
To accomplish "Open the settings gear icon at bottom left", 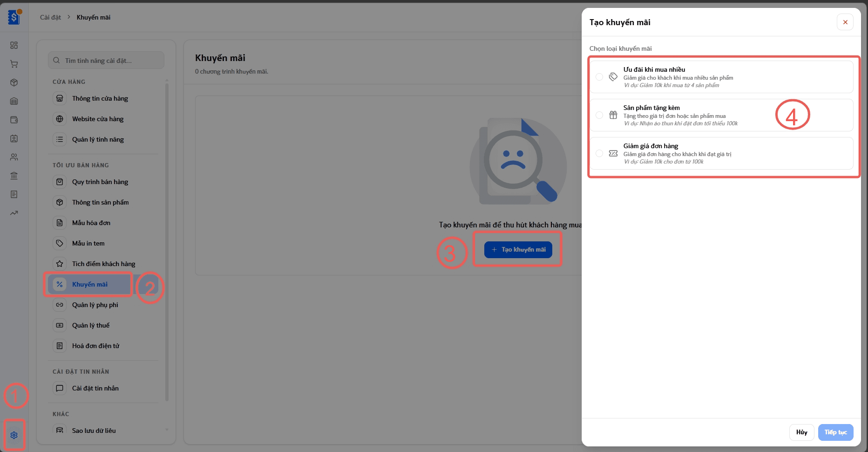I will coord(14,435).
